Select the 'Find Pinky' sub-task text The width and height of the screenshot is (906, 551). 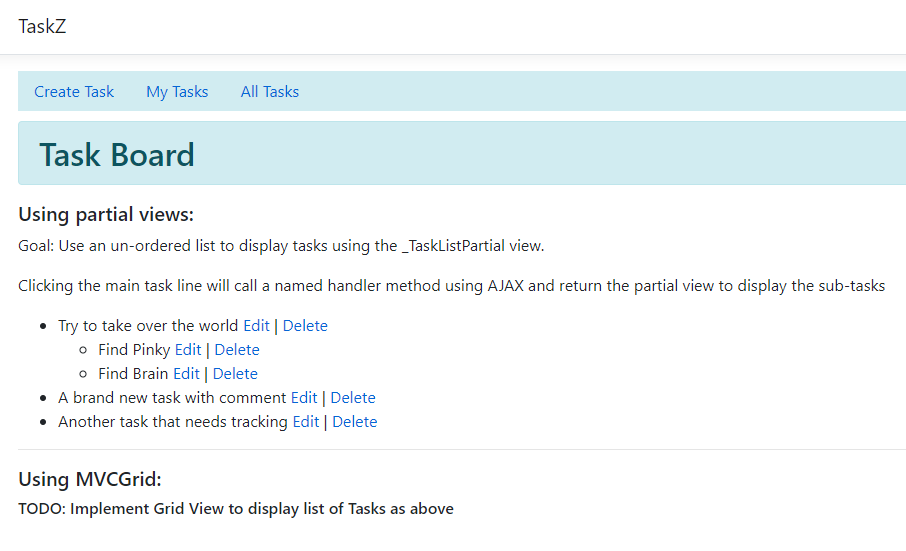134,350
